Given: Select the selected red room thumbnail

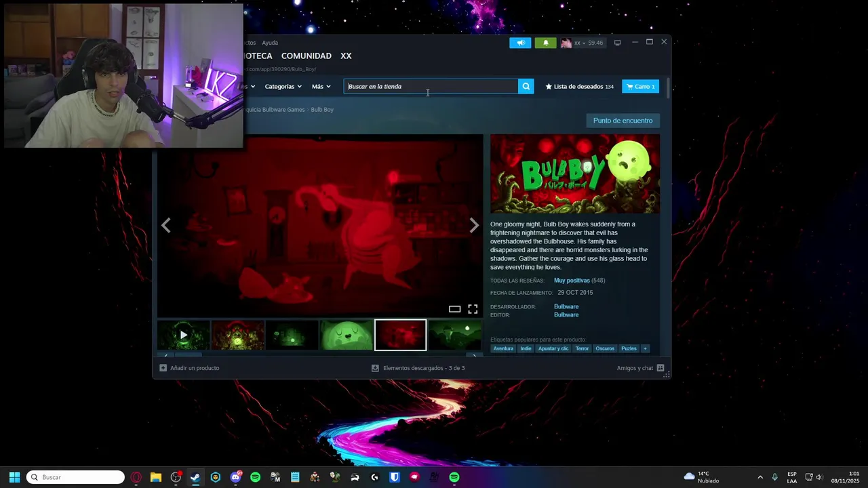Looking at the screenshot, I should click(401, 335).
